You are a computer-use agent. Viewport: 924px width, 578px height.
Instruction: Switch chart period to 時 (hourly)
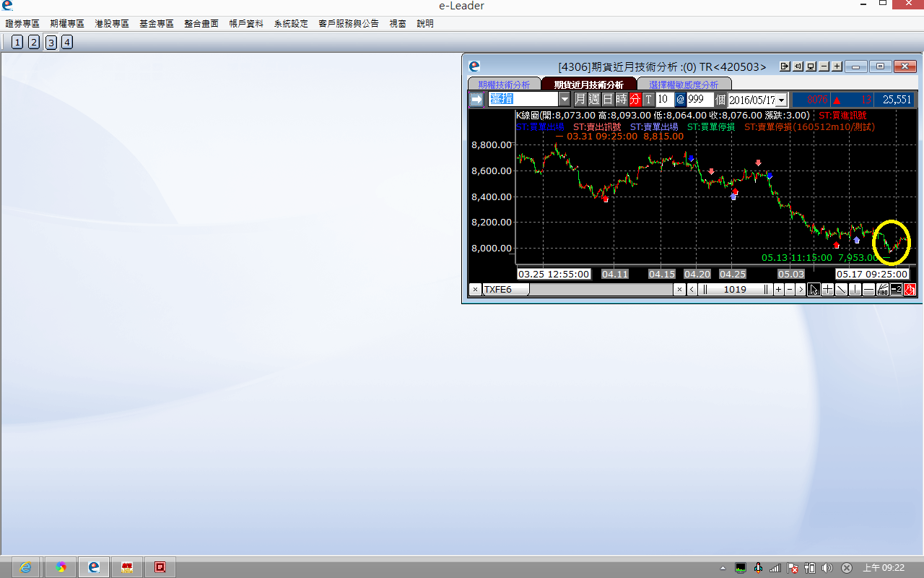pos(622,100)
